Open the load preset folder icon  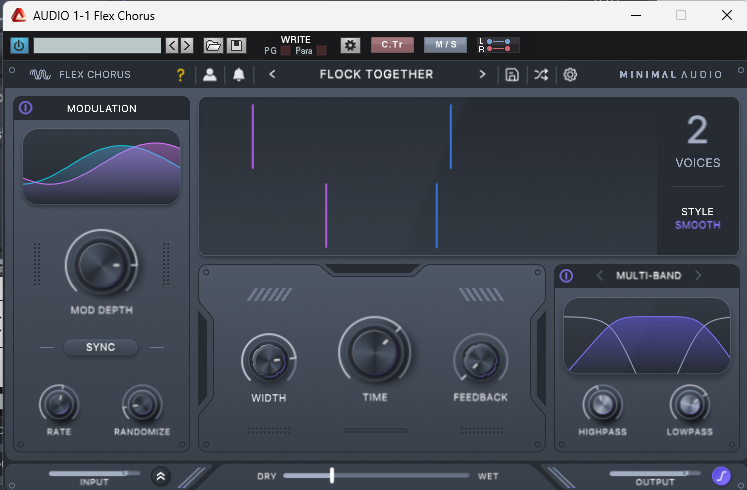213,46
